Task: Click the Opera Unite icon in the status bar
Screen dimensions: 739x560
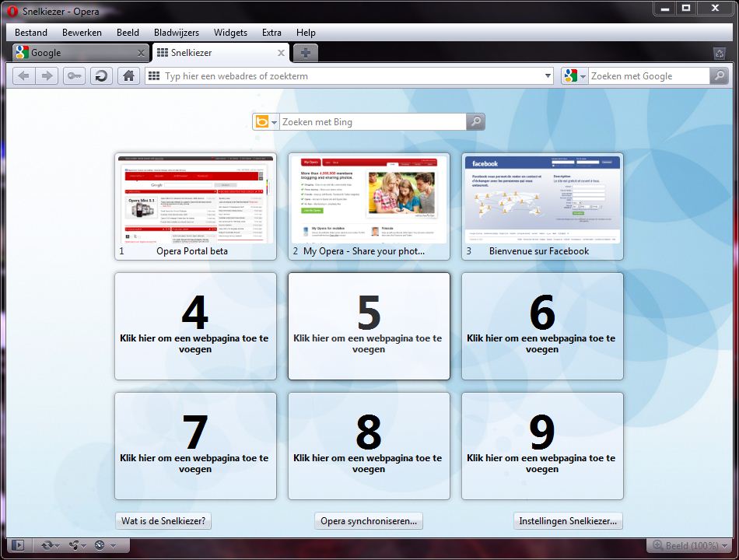Action: (x=74, y=545)
